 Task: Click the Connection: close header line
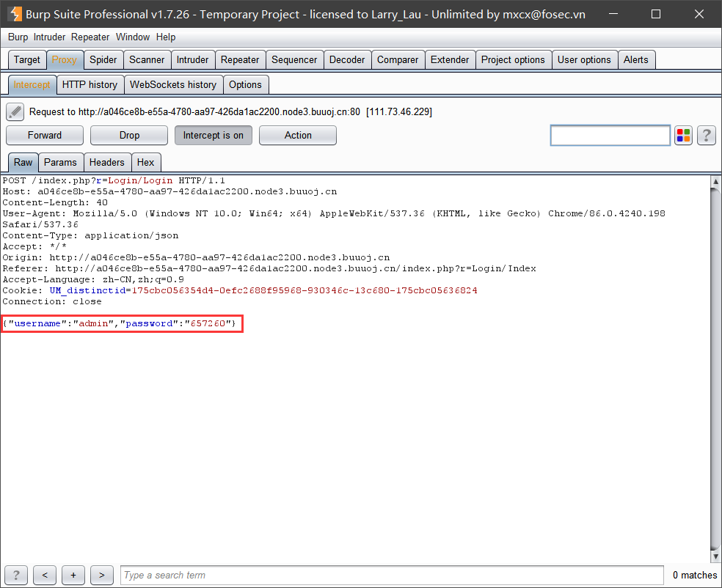pyautogui.click(x=52, y=302)
